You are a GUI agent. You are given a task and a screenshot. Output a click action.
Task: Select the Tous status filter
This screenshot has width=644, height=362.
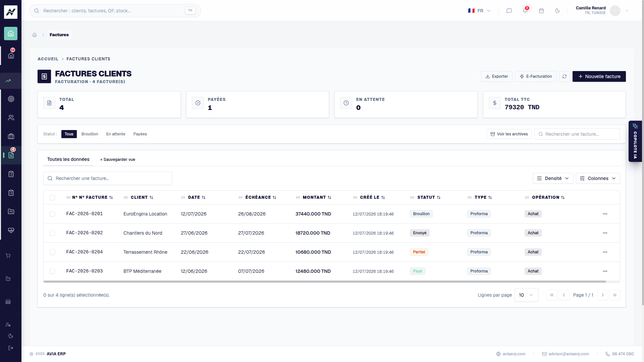click(x=69, y=134)
